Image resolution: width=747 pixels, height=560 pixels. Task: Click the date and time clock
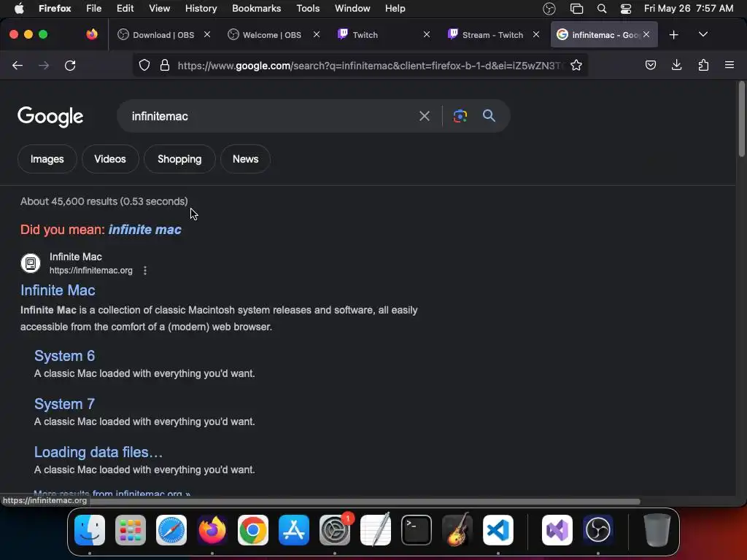pos(689,9)
